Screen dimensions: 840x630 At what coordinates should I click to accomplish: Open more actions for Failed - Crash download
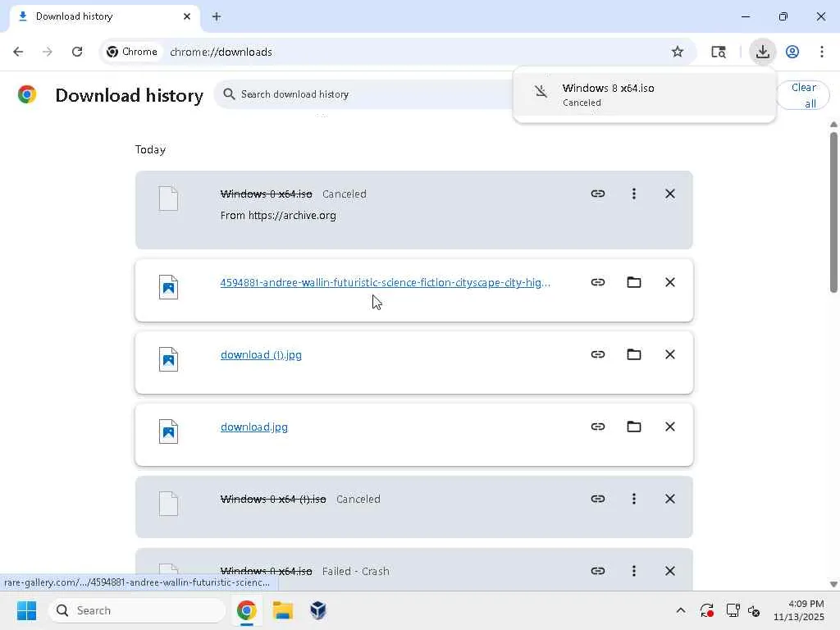pos(634,571)
